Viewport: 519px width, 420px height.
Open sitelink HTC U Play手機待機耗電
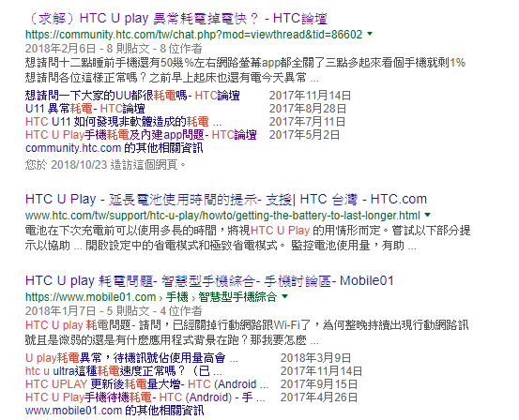coord(145,397)
